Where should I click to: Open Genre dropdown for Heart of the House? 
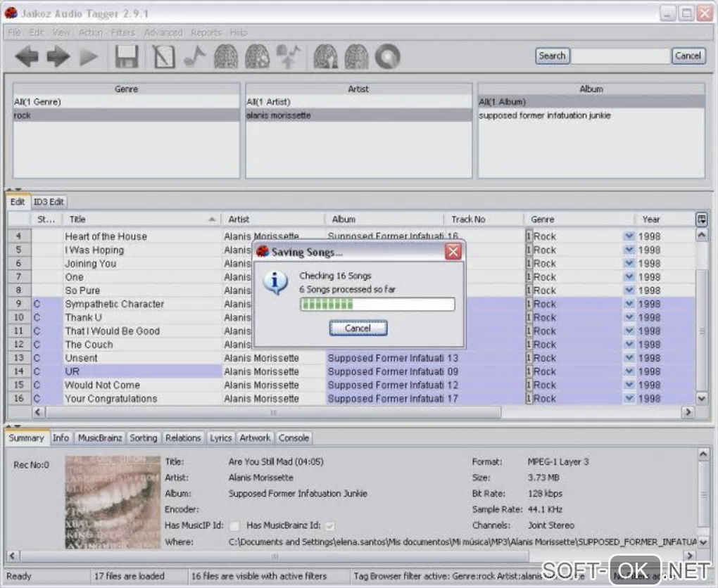[629, 236]
